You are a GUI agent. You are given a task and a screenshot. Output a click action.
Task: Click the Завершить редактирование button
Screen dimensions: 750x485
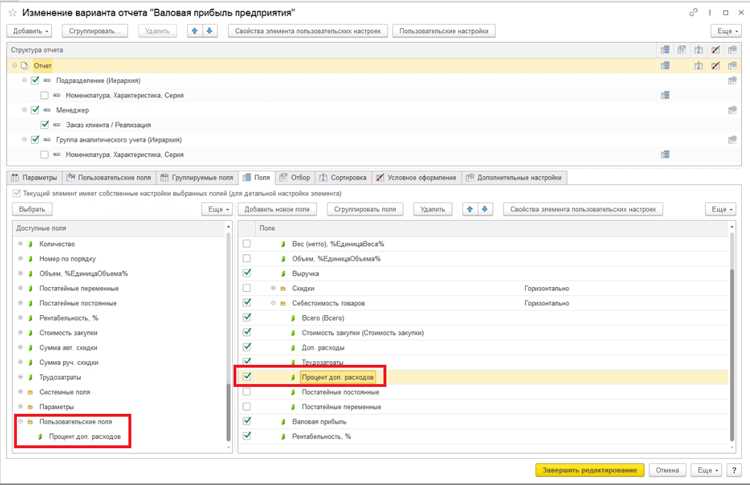coord(589,470)
